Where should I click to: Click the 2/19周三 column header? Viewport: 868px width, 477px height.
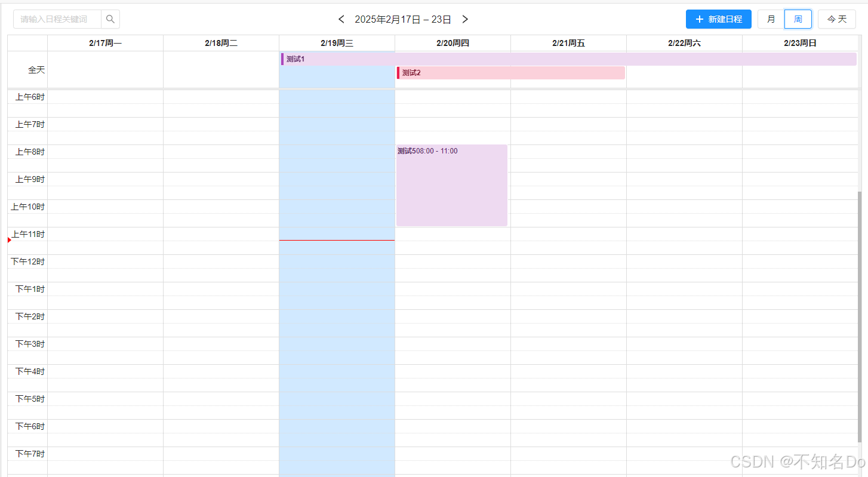[336, 42]
